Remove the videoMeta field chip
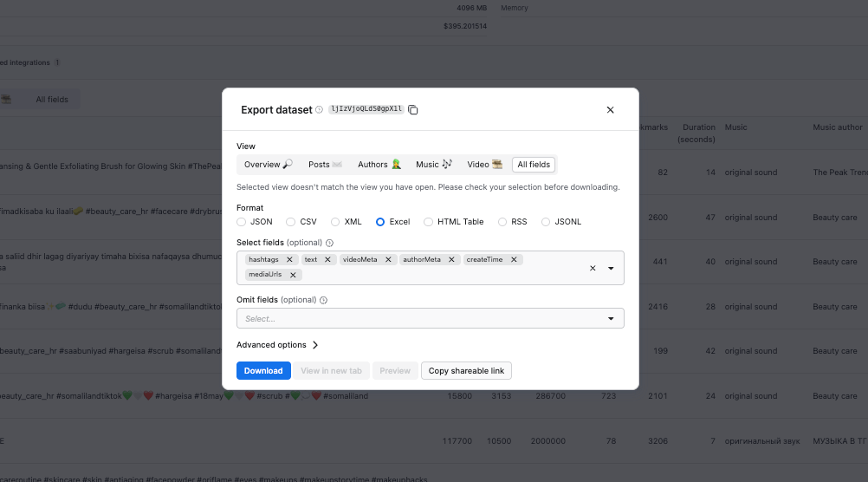The image size is (868, 482). point(388,259)
